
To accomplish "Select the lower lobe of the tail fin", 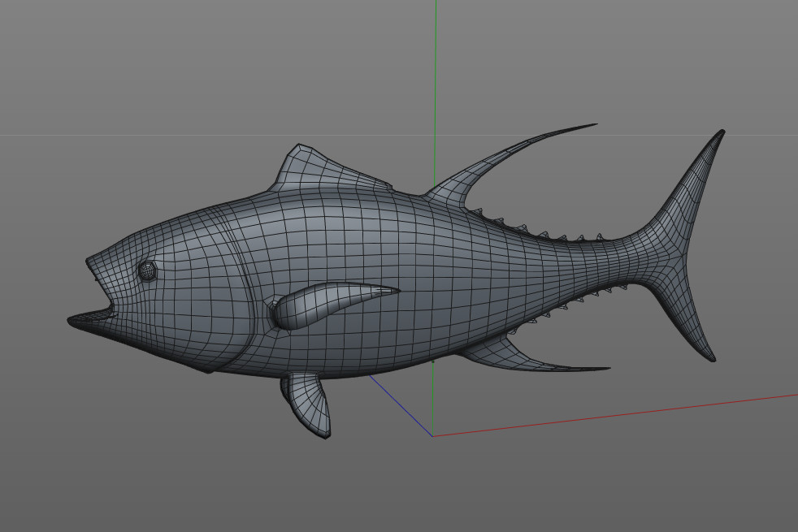I will (x=691, y=317).
